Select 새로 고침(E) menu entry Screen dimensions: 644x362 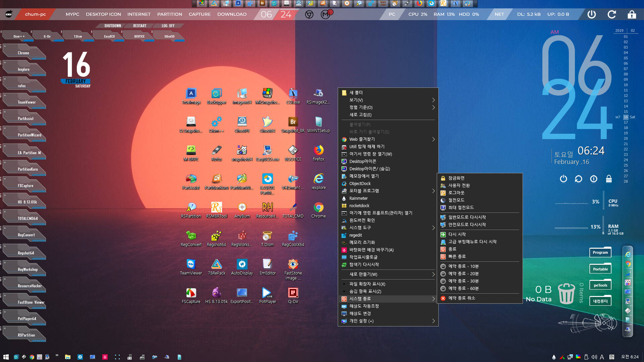(x=388, y=115)
